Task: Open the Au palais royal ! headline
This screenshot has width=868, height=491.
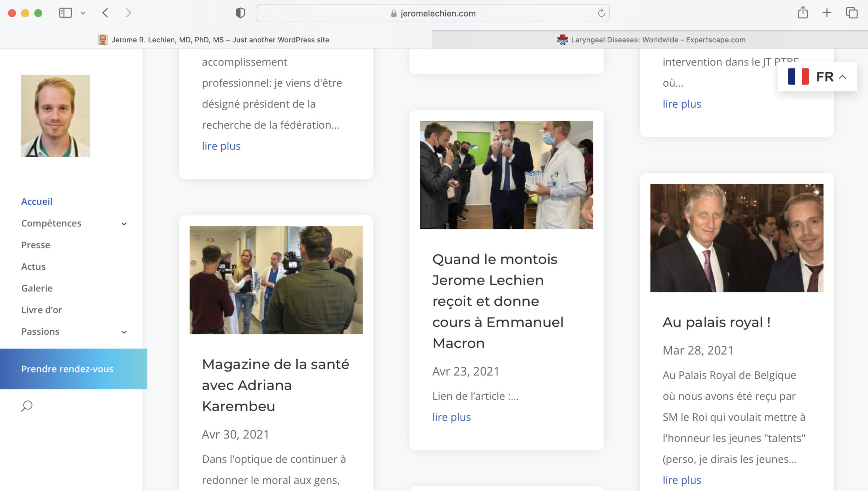Action: (716, 322)
